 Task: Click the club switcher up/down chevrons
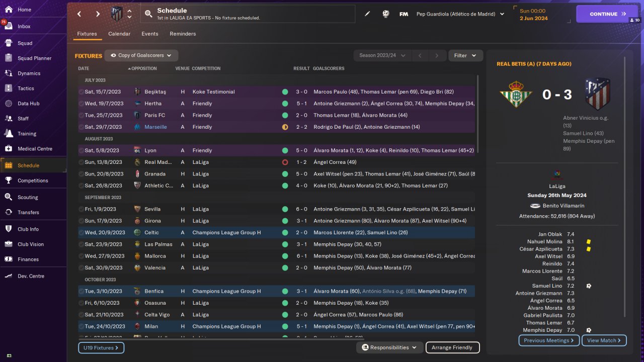[x=129, y=14]
